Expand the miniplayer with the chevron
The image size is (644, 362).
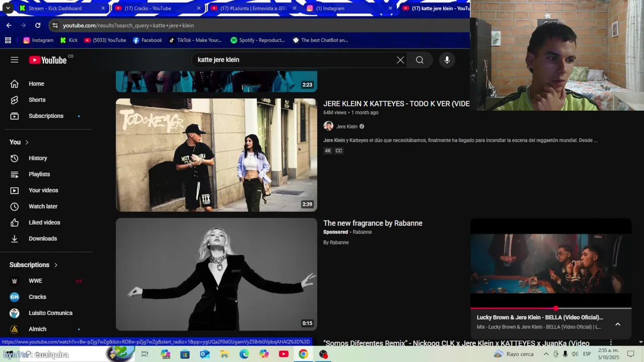click(618, 324)
